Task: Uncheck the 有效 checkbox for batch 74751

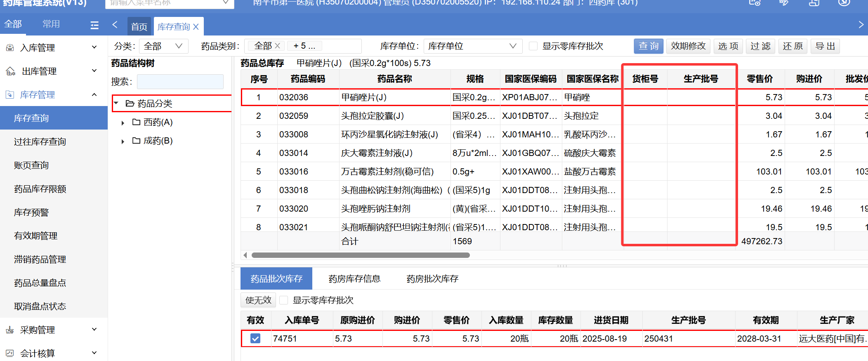Action: coord(255,339)
